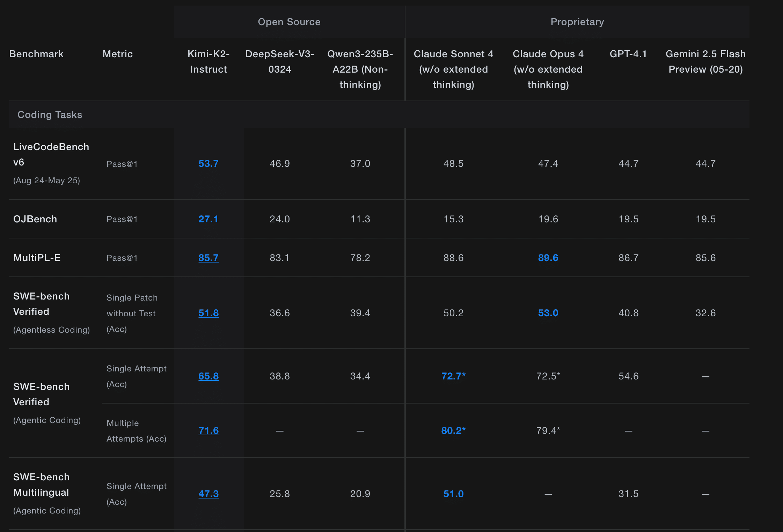Click the Gemini 2.5 Flash Preview header

tap(705, 61)
